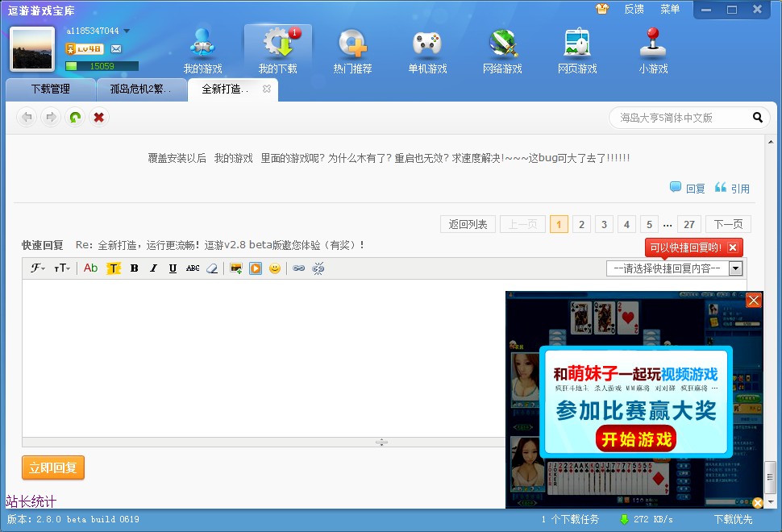This screenshot has width=782, height=532.
Task: Insert hyperlink in reply
Action: 299,268
